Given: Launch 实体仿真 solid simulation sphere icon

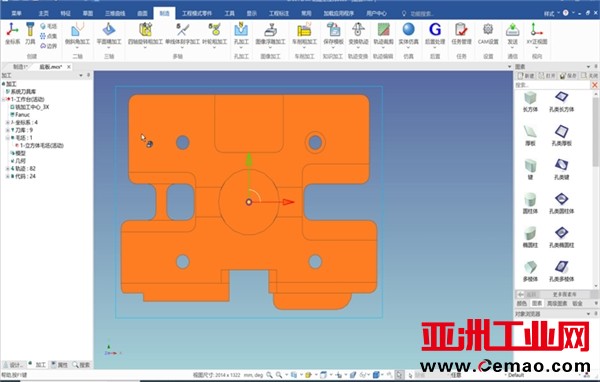Looking at the screenshot, I should point(408,33).
